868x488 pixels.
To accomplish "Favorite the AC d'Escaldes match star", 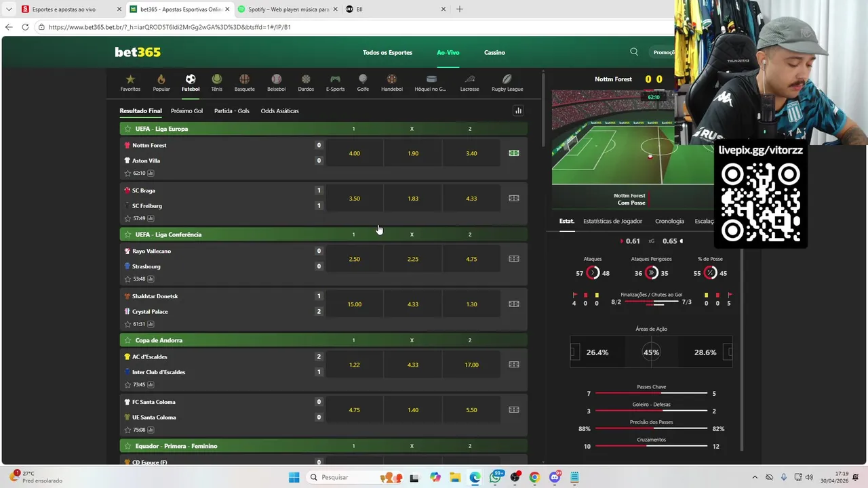I will click(127, 385).
